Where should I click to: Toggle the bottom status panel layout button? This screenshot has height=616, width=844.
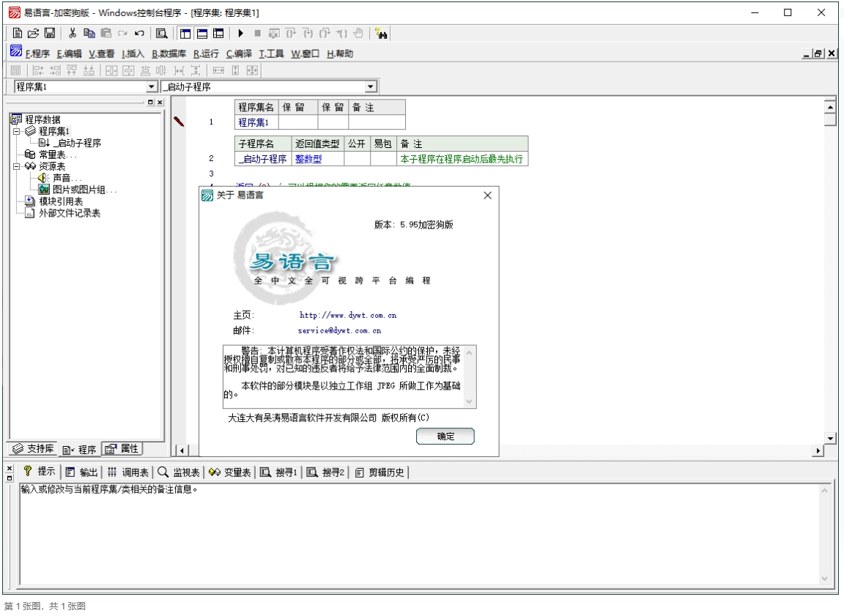201,33
